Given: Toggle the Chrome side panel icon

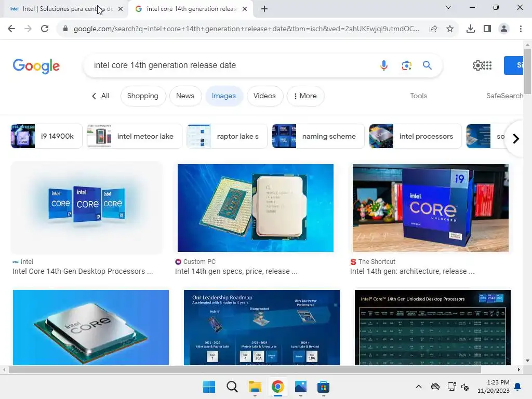Looking at the screenshot, I should (x=487, y=29).
